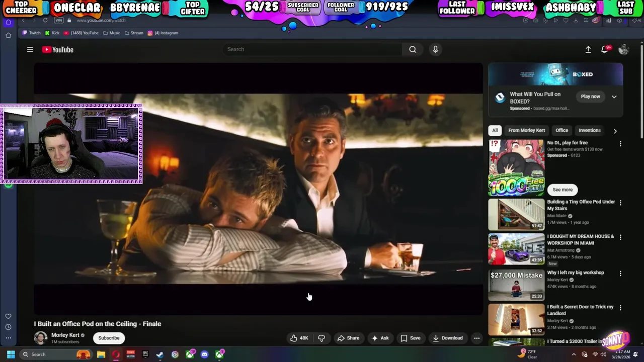Open options for No DL play for free ad
Screen dimensions: 644x362
[620, 144]
